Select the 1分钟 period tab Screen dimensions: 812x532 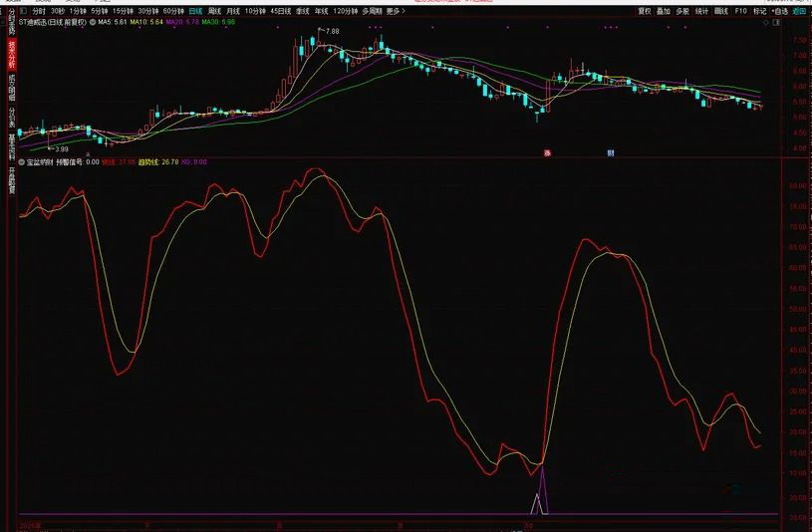click(x=78, y=11)
